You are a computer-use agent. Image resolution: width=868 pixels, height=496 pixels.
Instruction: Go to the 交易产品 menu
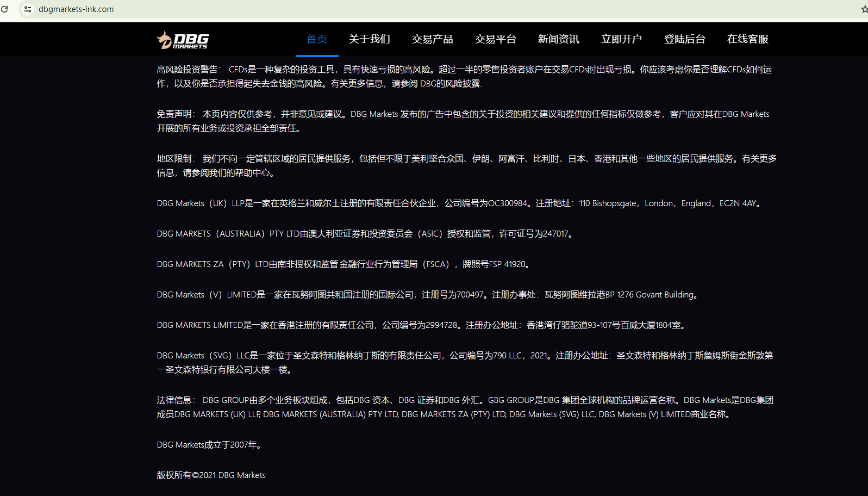[x=433, y=39]
